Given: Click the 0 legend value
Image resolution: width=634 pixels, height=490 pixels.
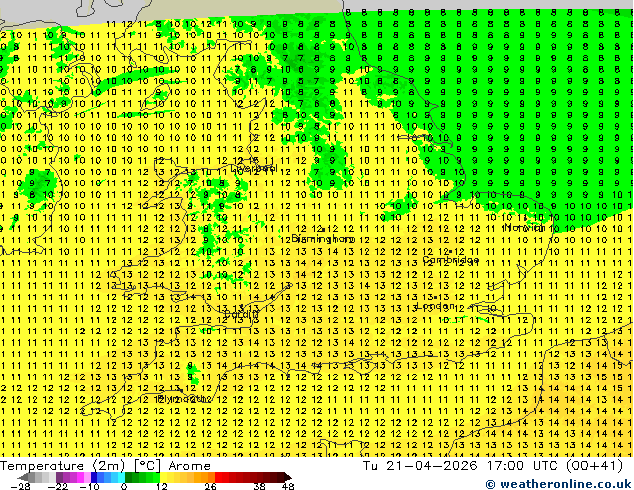Looking at the screenshot, I should [124, 486].
